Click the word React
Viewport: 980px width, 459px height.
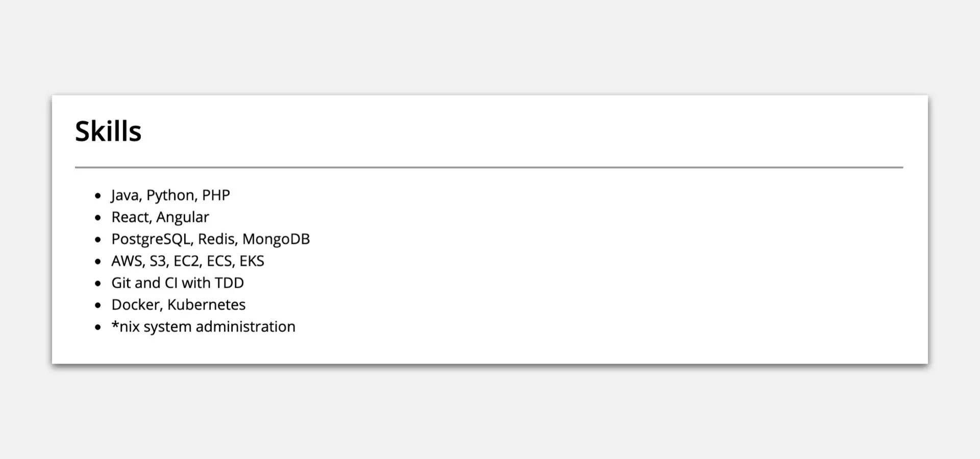pos(130,217)
